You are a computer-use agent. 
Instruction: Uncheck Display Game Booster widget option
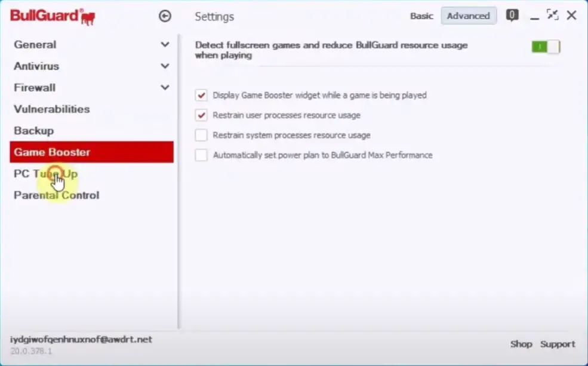click(x=201, y=95)
